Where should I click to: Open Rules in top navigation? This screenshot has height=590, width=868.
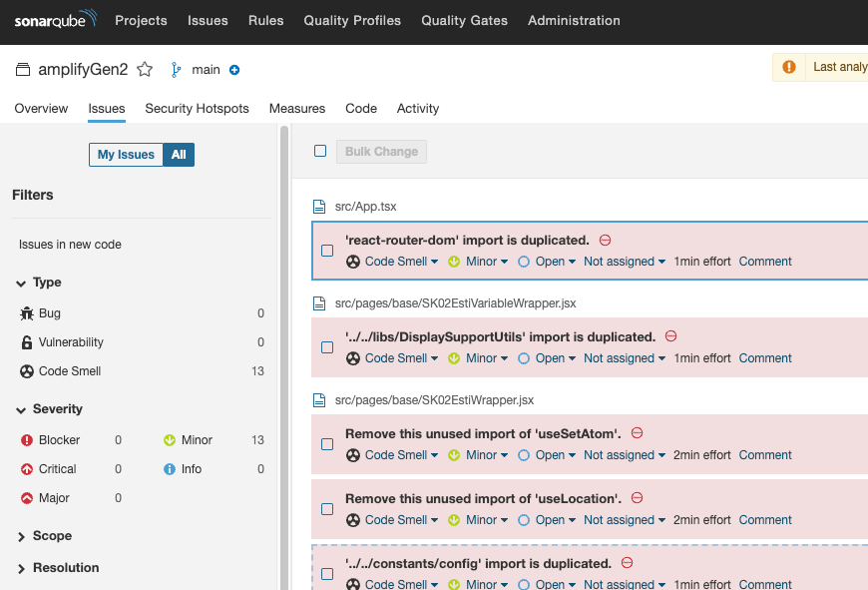coord(265,21)
